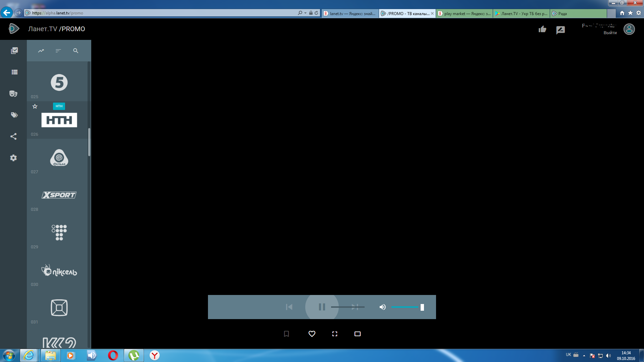
Task: Click the share icon in sidebar
Action: (13, 136)
